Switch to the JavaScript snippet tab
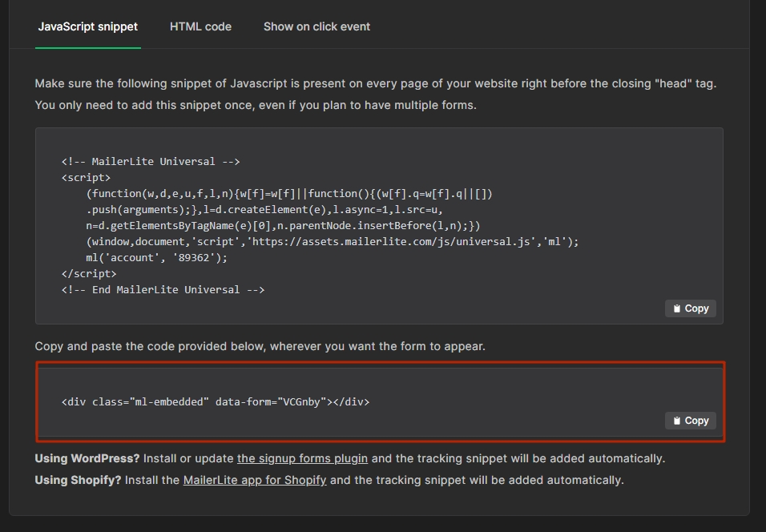The height and width of the screenshot is (532, 766). coord(88,27)
